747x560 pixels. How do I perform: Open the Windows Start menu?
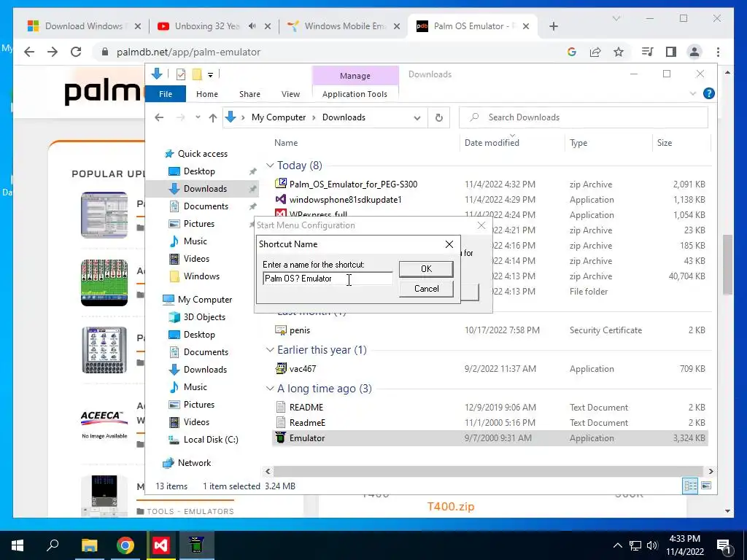coord(18,545)
